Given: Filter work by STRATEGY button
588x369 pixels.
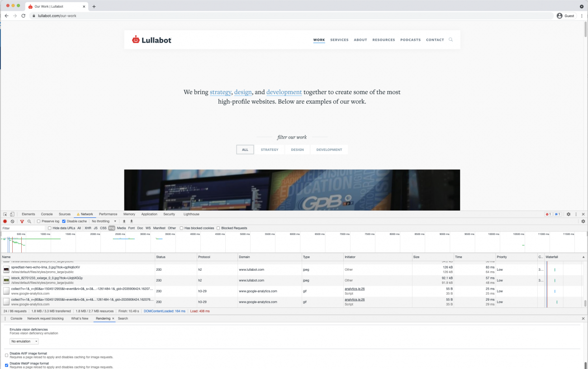Looking at the screenshot, I should (x=270, y=149).
